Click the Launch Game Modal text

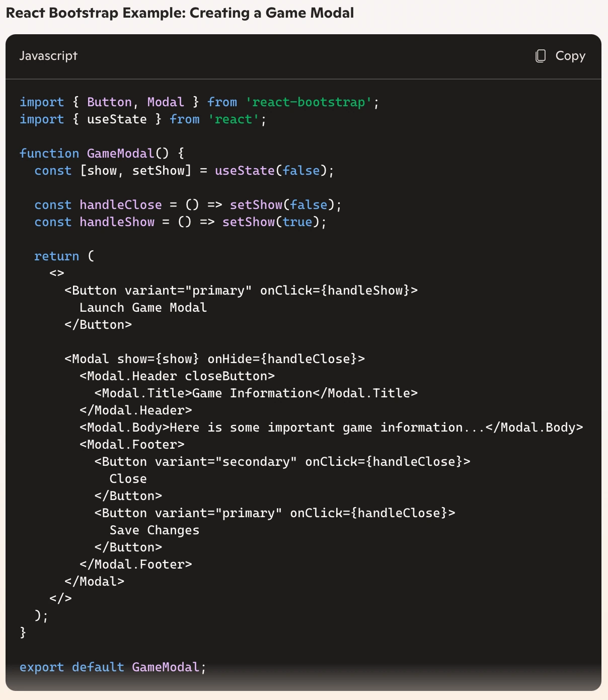point(143,308)
